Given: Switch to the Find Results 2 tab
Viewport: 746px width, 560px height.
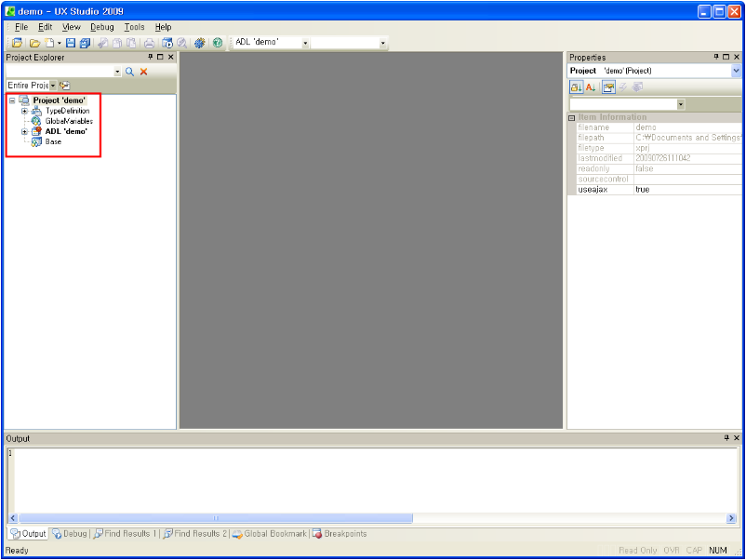Looking at the screenshot, I should click(195, 534).
